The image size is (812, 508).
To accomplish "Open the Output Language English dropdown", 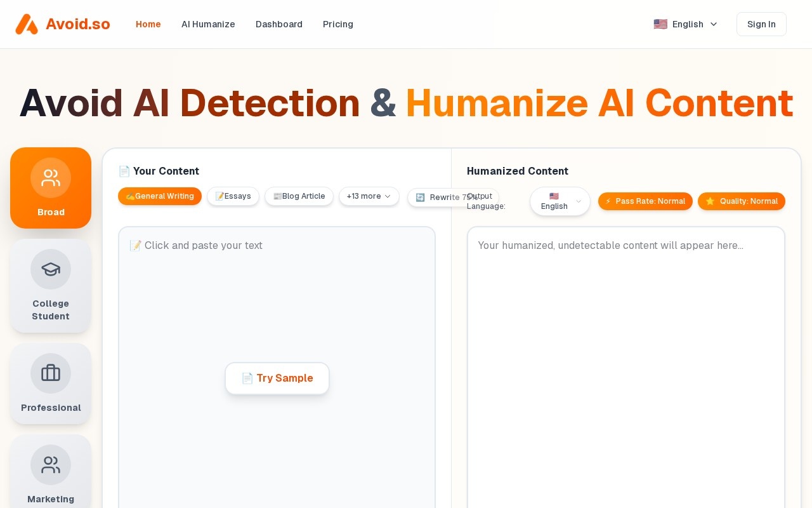I will pos(560,201).
